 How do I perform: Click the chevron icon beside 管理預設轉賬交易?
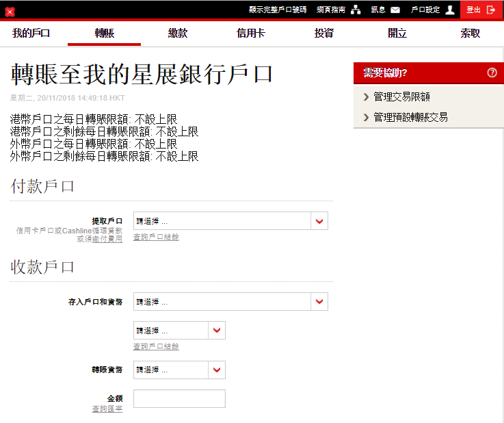coord(367,118)
